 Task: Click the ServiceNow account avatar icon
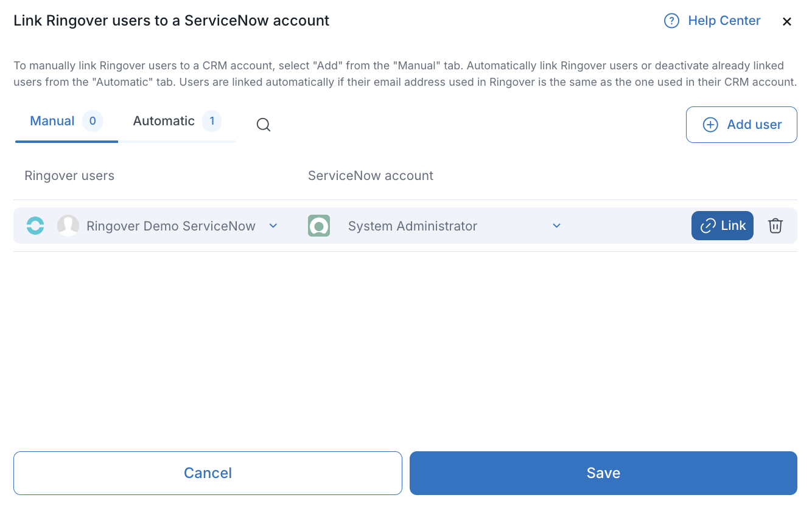(x=319, y=226)
